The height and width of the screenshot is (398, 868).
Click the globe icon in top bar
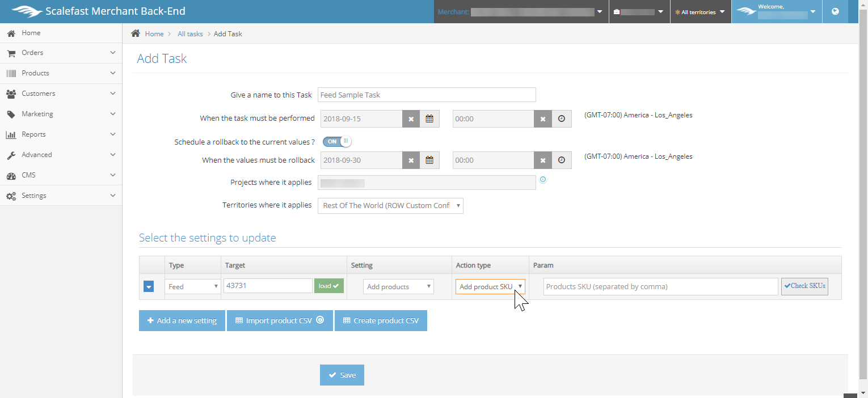coord(835,11)
